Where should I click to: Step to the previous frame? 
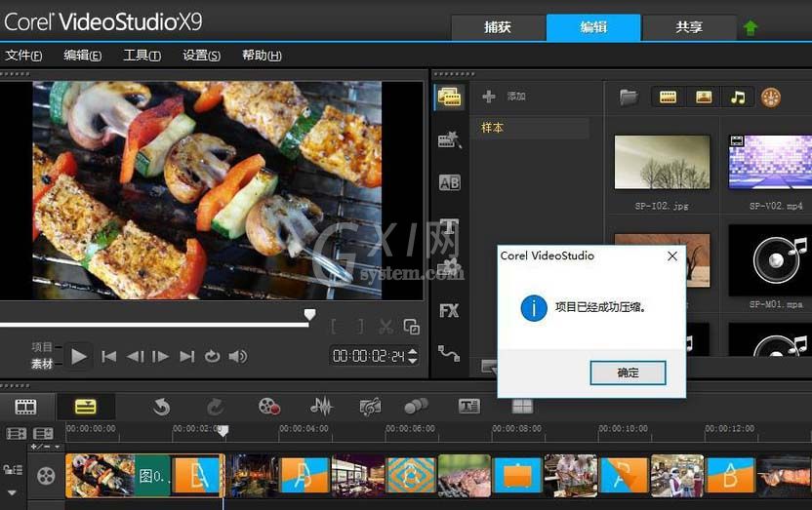point(135,356)
